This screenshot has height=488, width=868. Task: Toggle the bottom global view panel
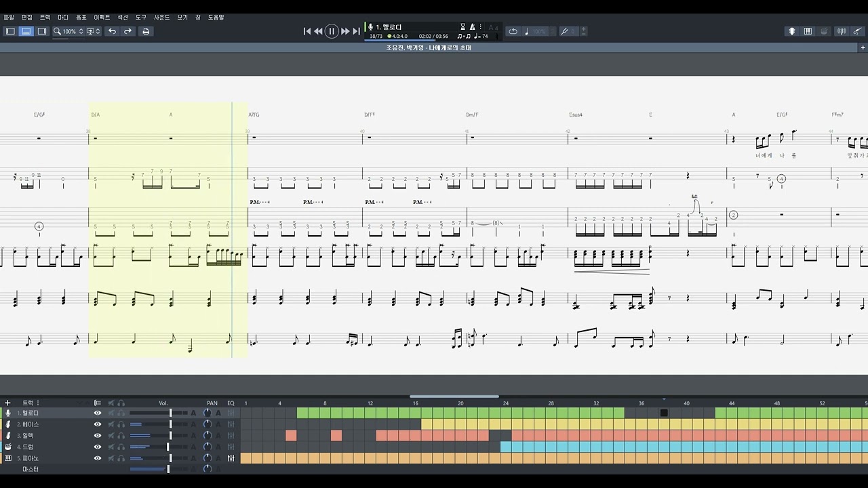click(26, 31)
